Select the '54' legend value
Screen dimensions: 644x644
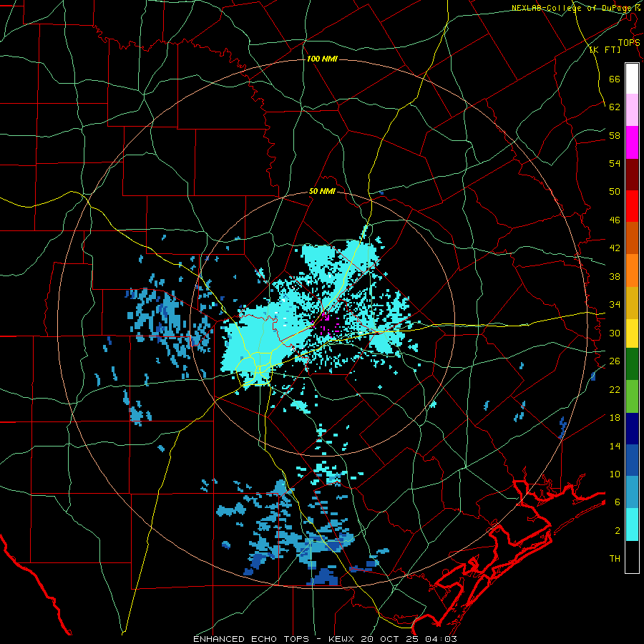tap(615, 163)
